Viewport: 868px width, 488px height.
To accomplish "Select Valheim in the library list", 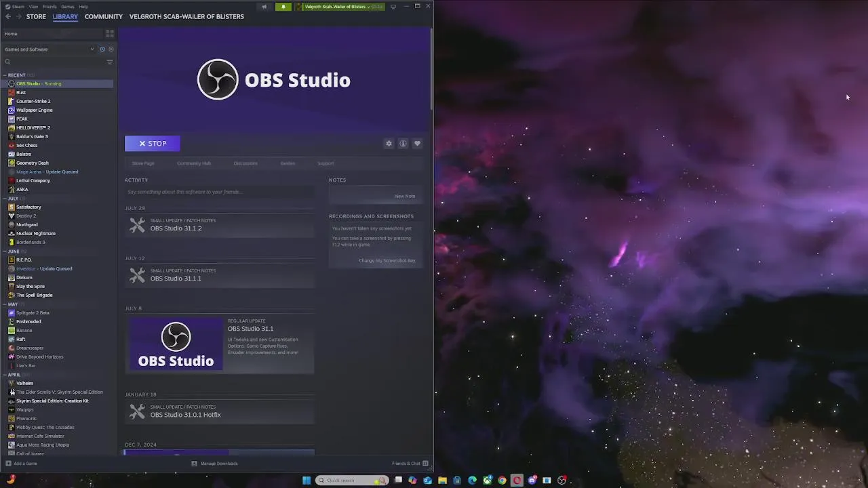I will coord(24,383).
